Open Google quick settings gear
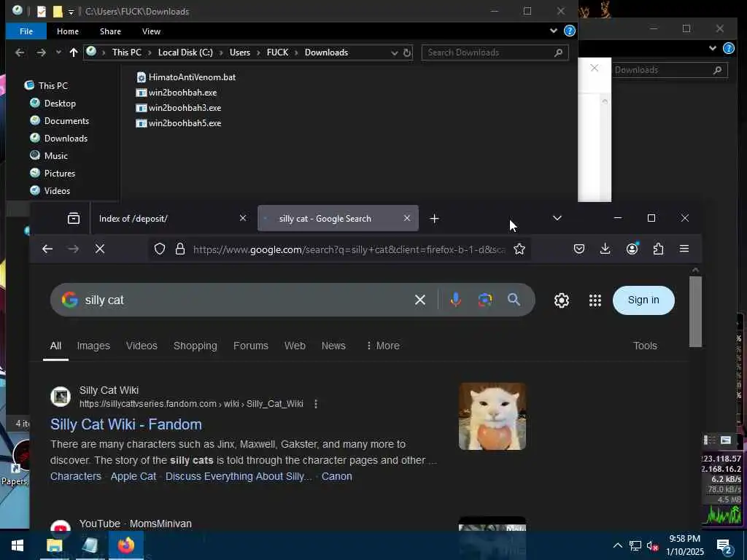The width and height of the screenshot is (747, 560). pyautogui.click(x=561, y=300)
